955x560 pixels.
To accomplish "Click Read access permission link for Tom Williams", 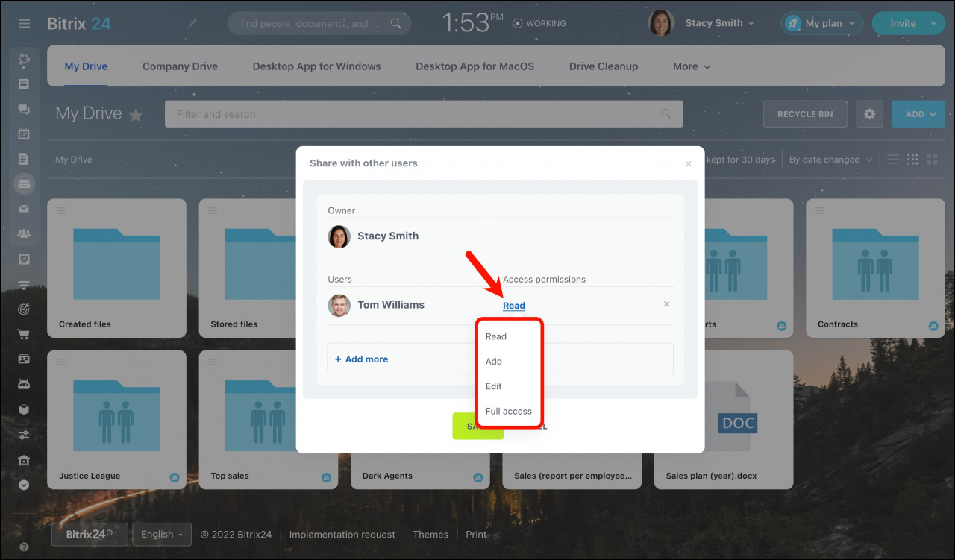I will click(x=514, y=306).
